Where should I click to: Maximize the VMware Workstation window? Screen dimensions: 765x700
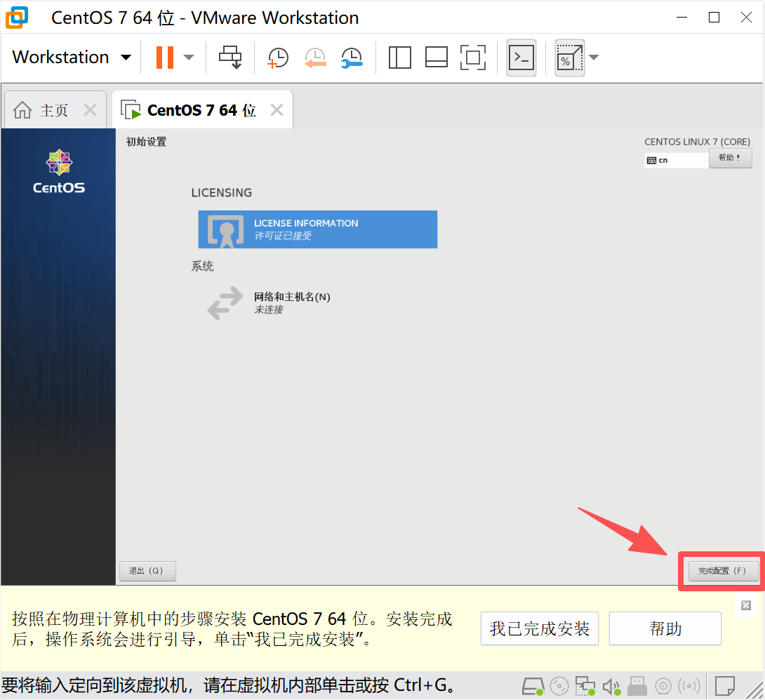714,18
